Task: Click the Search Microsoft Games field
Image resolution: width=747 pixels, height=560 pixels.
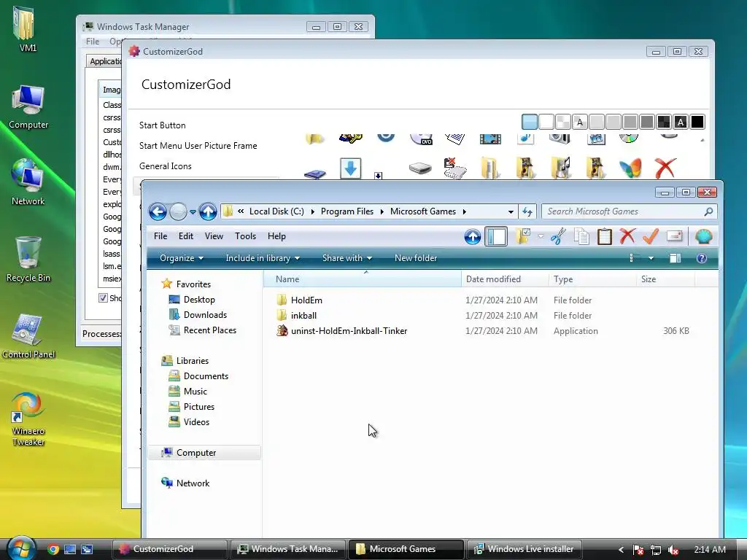Action: pyautogui.click(x=629, y=211)
